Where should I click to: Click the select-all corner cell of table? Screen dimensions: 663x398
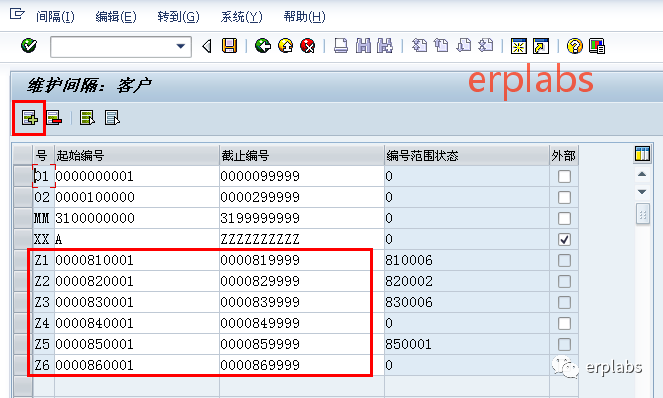point(23,156)
